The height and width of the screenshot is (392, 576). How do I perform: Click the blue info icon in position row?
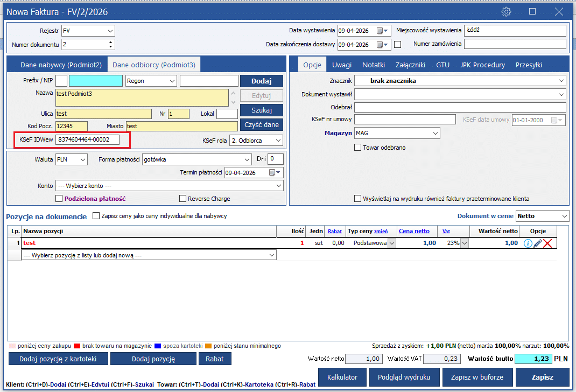click(x=528, y=243)
